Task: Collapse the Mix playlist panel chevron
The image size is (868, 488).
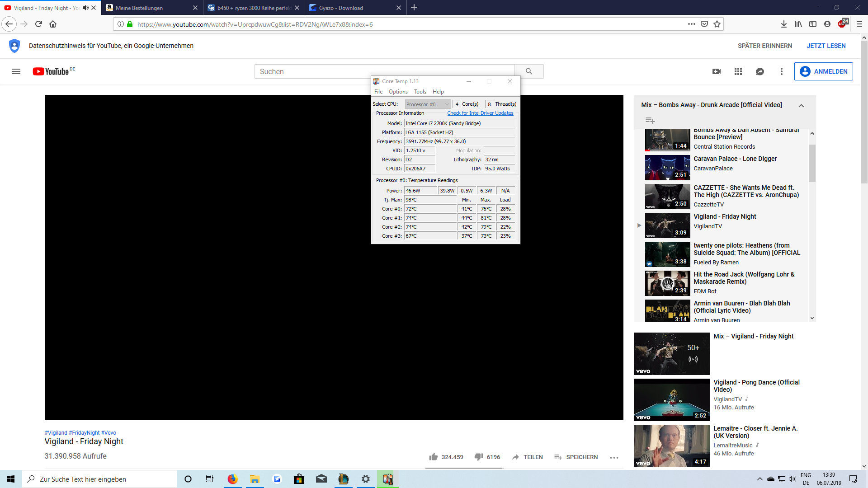Action: pyautogui.click(x=801, y=105)
